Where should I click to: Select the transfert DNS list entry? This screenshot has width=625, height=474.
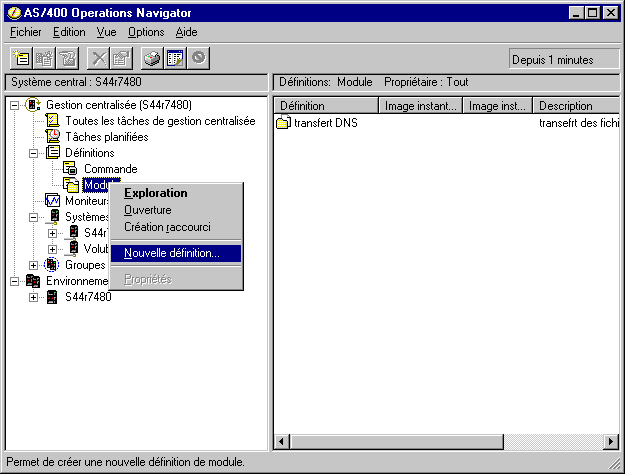click(x=325, y=123)
